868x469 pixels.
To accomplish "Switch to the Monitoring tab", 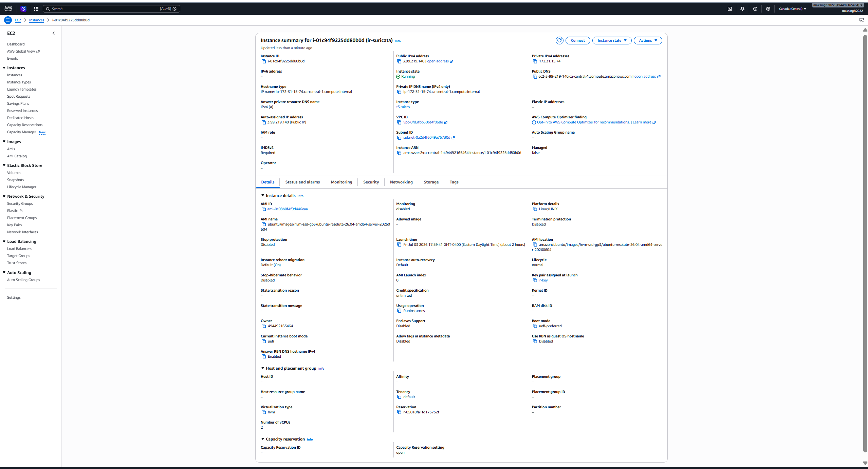I will coord(341,182).
